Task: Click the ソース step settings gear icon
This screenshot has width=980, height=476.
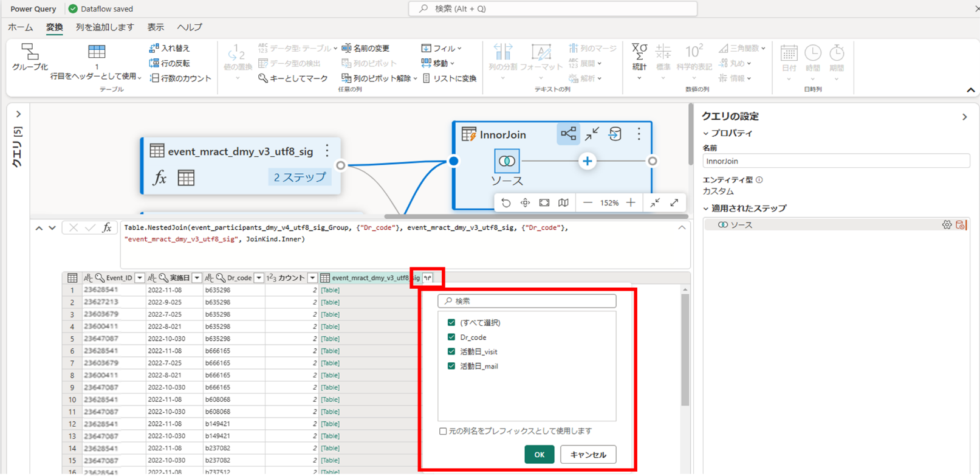Action: click(x=947, y=225)
